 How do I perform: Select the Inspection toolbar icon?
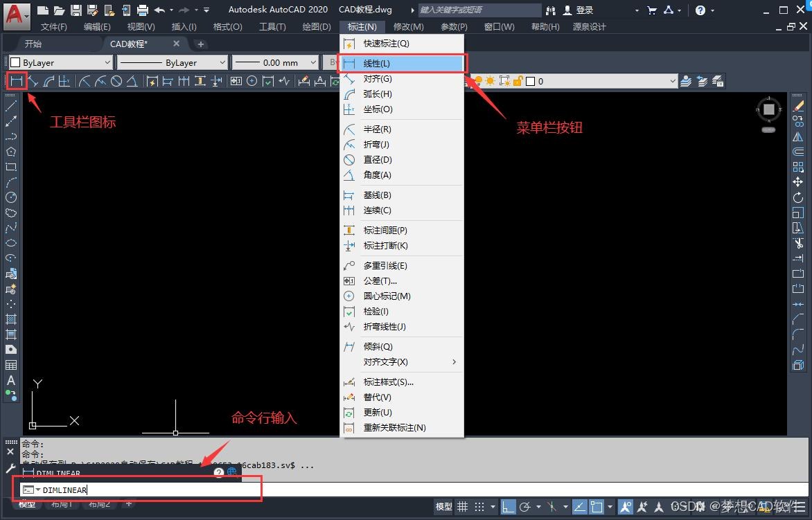click(267, 81)
